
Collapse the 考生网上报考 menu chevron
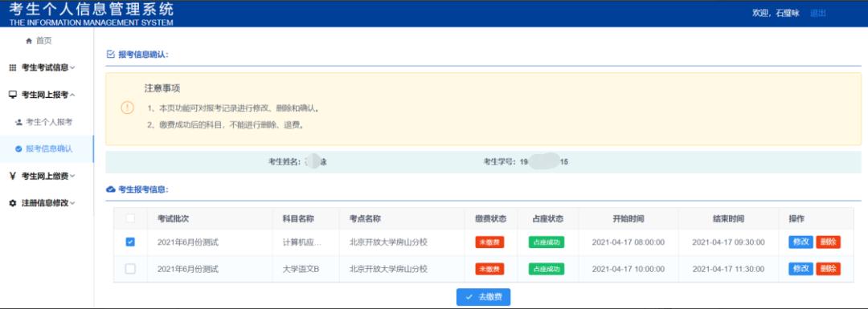point(72,95)
